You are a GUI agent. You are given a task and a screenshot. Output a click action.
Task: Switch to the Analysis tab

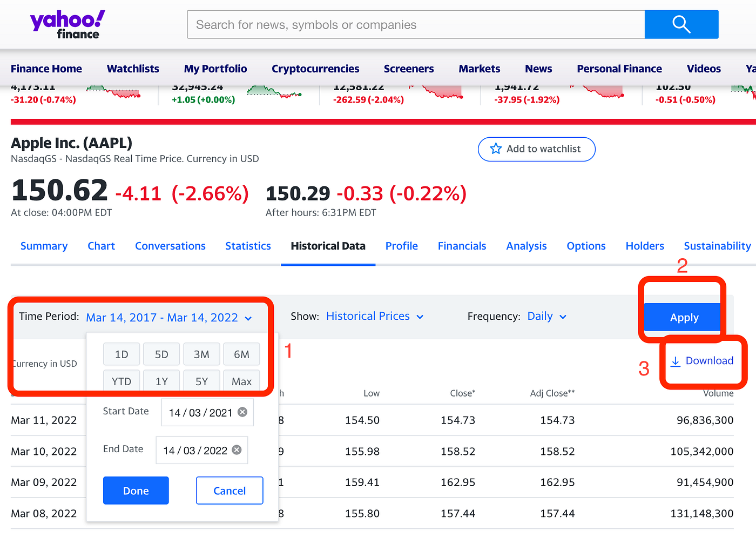tap(526, 246)
